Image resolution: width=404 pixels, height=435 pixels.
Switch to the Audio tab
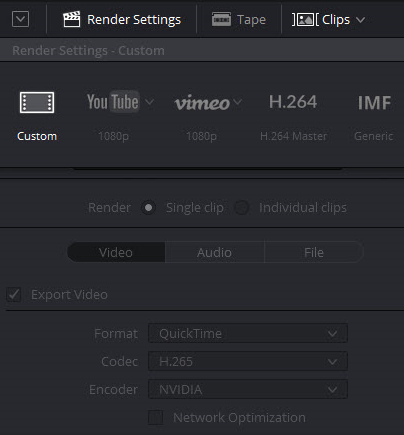214,252
